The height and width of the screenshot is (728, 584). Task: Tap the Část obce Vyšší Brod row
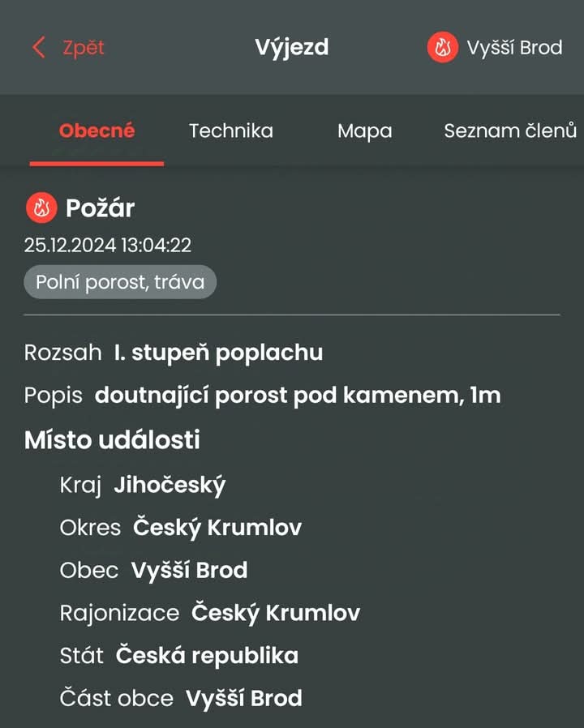point(181,699)
